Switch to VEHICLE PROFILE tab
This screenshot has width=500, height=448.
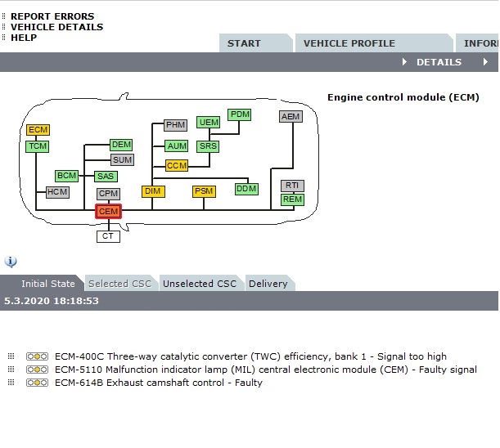click(x=374, y=43)
